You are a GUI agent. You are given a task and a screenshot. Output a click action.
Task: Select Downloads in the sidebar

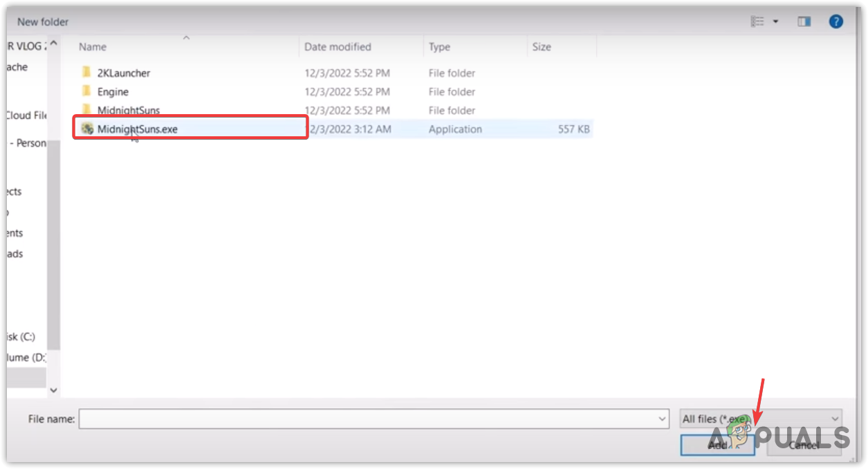pos(15,253)
